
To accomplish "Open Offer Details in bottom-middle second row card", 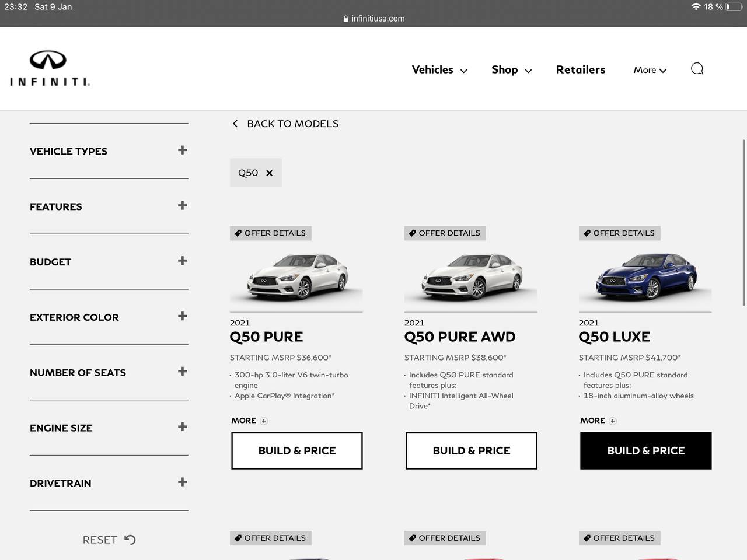I will [445, 538].
